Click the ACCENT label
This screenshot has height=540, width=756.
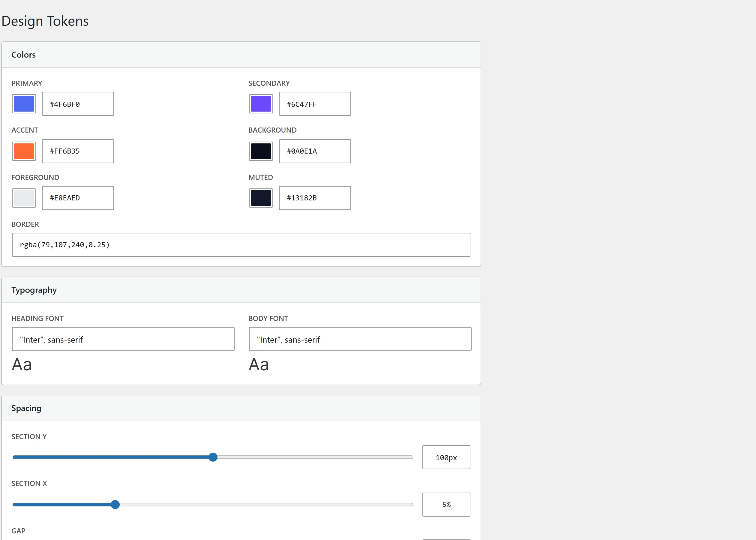[25, 130]
